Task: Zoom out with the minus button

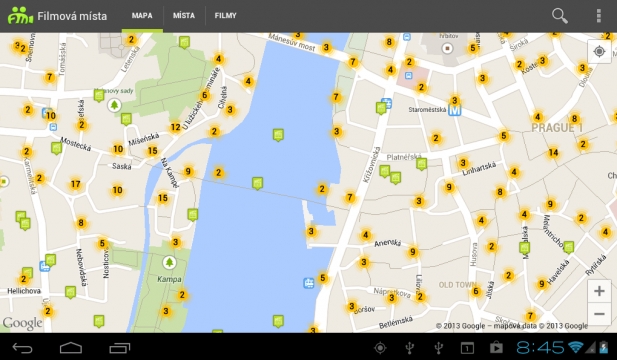Action: pyautogui.click(x=599, y=314)
